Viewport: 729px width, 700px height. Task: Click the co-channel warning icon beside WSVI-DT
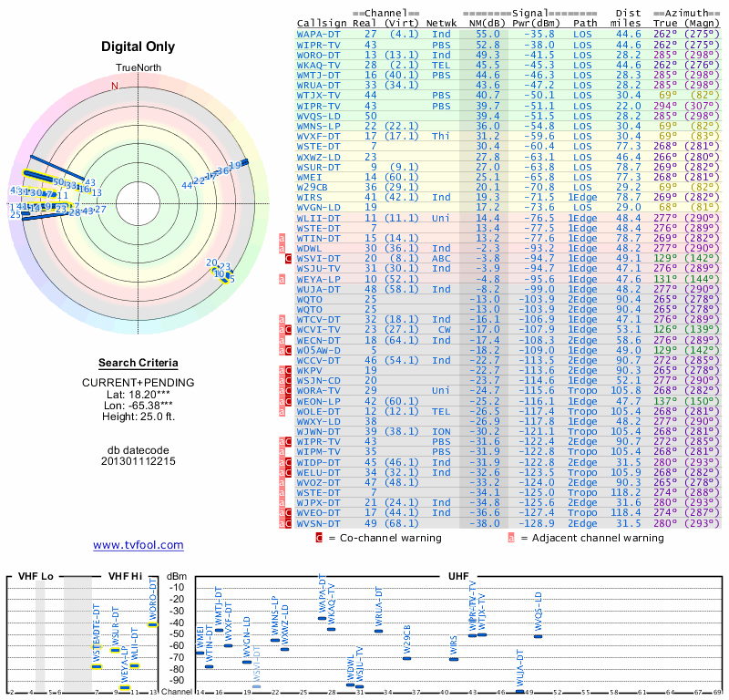(289, 258)
